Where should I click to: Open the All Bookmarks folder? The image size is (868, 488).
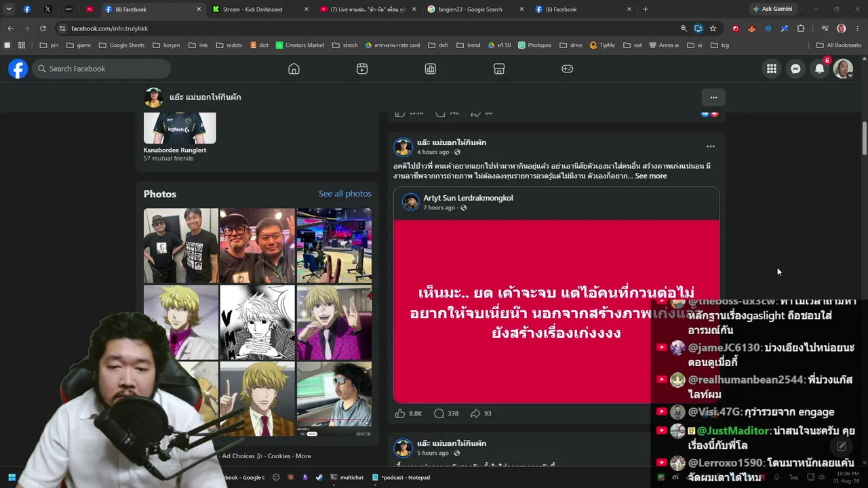tap(839, 45)
